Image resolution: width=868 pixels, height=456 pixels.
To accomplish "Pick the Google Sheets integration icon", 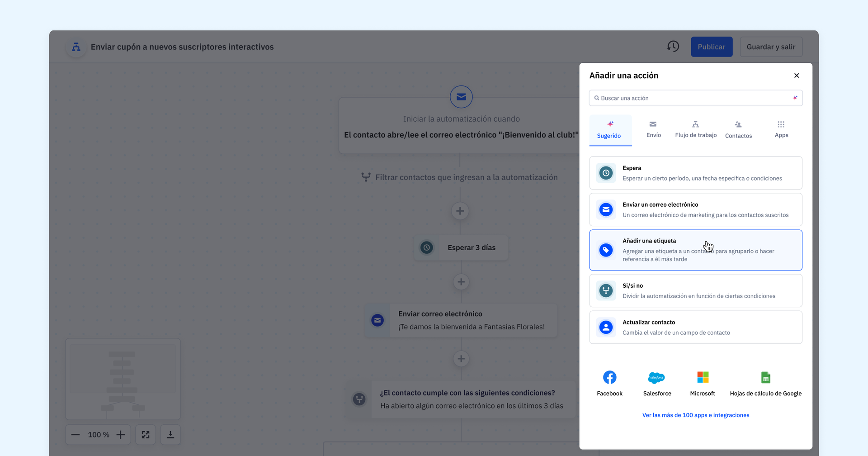I will point(765,377).
